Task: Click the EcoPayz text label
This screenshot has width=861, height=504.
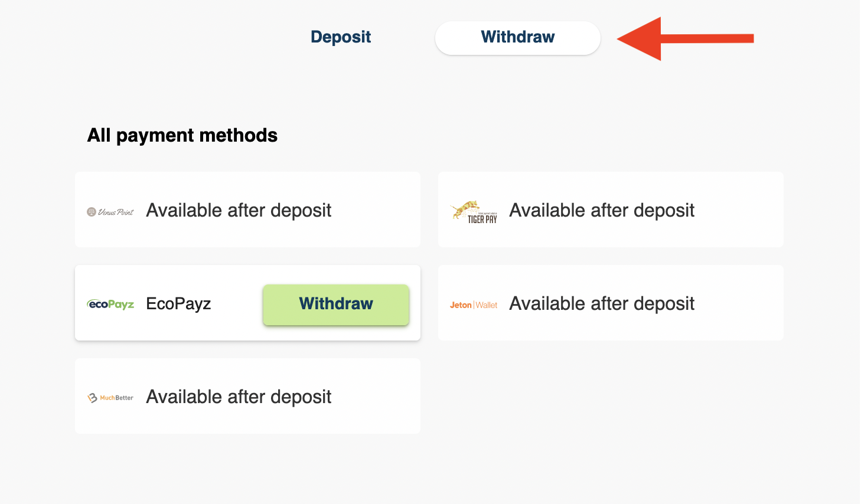Action: (178, 304)
